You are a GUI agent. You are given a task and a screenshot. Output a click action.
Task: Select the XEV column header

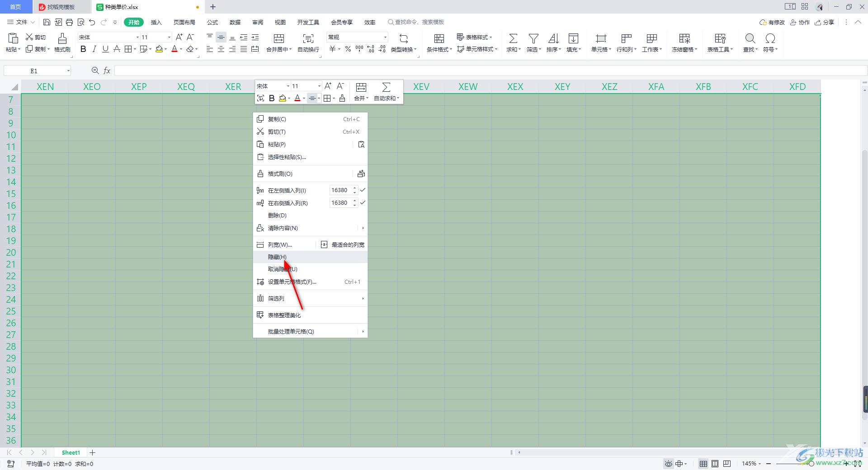click(421, 87)
